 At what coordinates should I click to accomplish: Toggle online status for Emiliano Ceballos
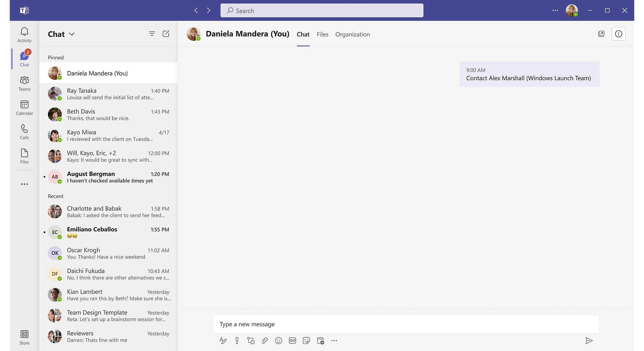click(60, 236)
